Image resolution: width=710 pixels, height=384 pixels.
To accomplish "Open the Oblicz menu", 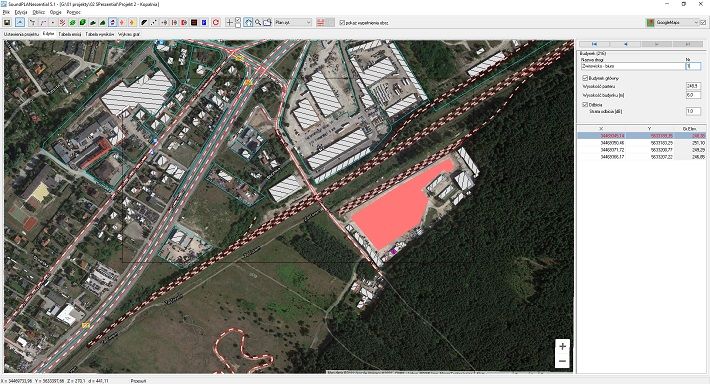I will click(x=38, y=12).
